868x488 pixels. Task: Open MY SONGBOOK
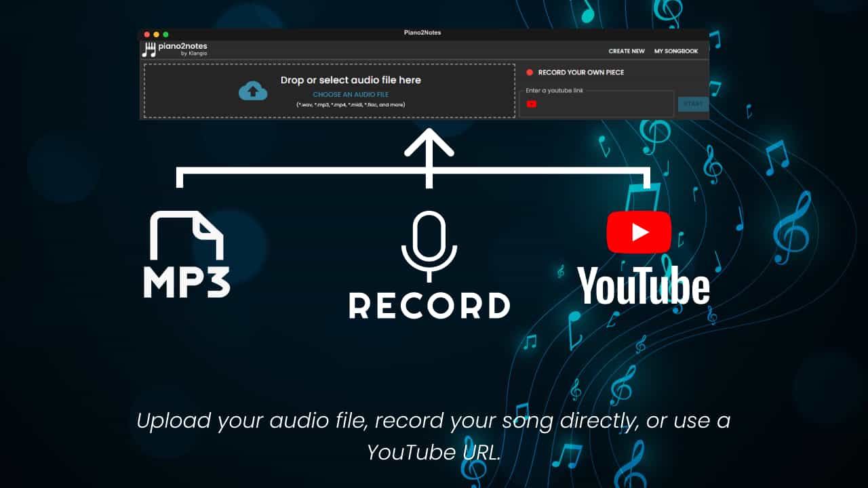(x=677, y=51)
